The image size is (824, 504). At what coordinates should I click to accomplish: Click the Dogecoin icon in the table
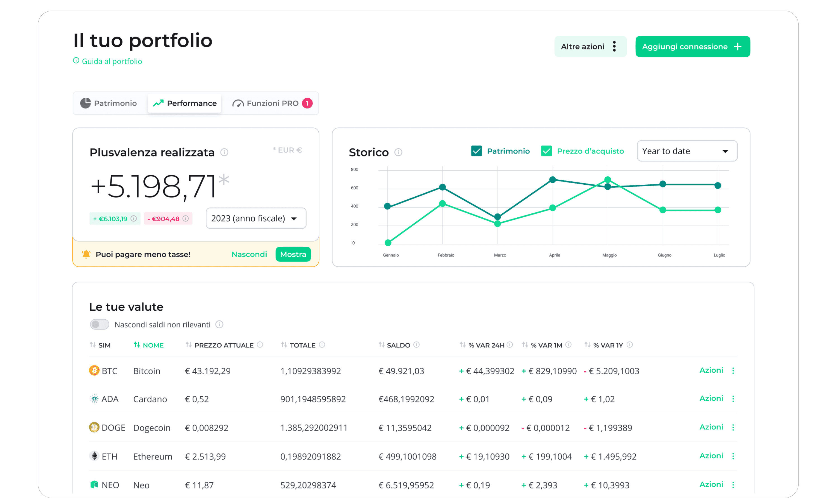tap(94, 427)
